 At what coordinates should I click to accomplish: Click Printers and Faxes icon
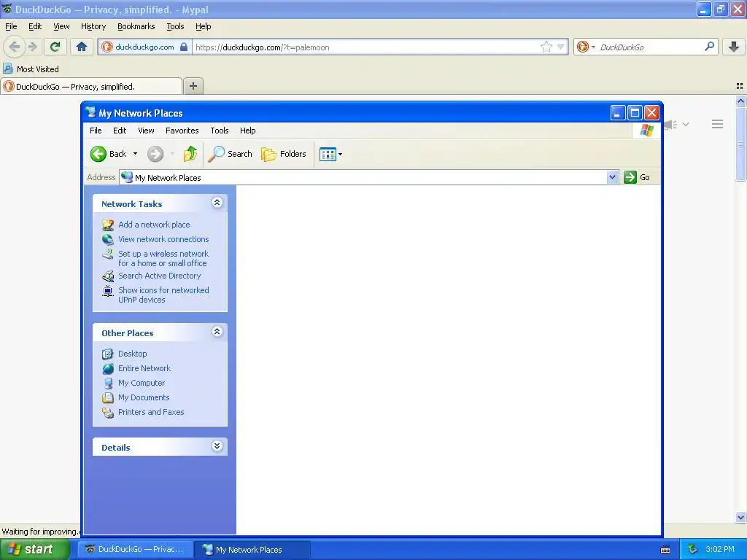click(108, 413)
